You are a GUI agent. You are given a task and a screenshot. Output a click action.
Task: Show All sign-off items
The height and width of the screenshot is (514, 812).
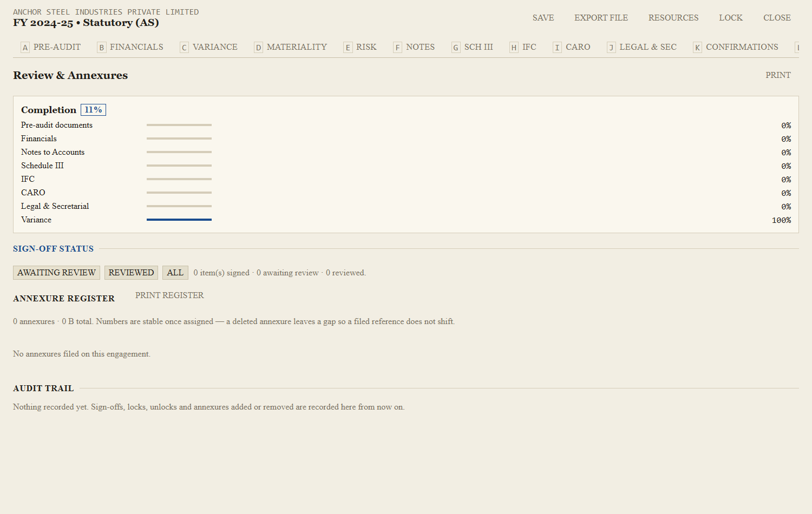pyautogui.click(x=175, y=273)
